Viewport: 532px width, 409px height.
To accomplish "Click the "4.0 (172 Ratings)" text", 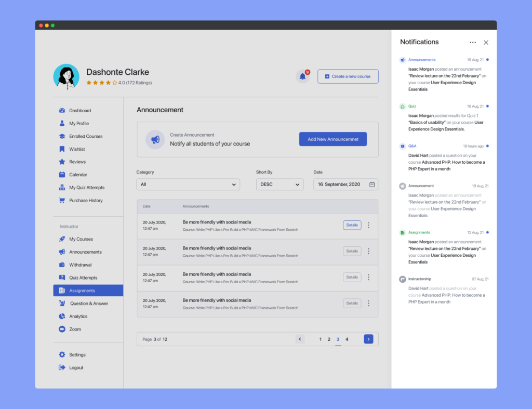I will (135, 83).
